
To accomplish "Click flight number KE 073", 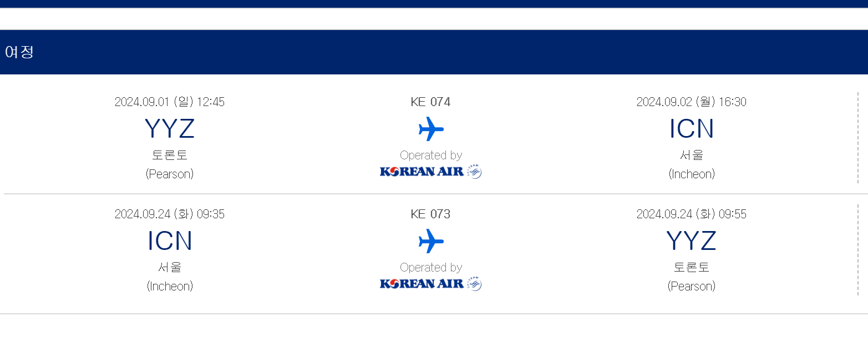I will coord(430,214).
